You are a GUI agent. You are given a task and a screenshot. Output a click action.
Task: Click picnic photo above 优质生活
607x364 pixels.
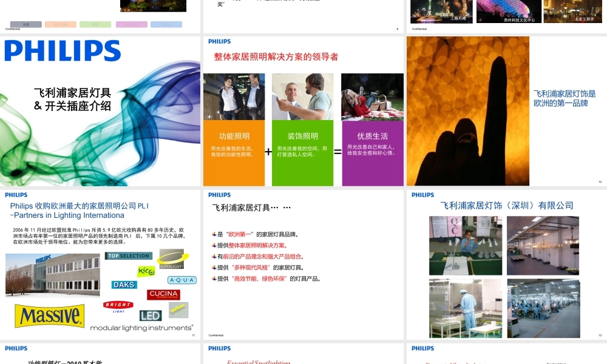pyautogui.click(x=373, y=96)
